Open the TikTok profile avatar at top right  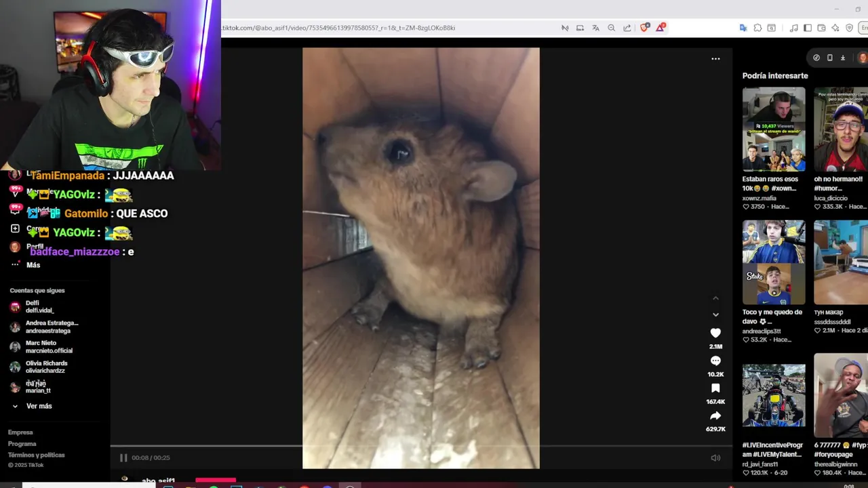863,58
